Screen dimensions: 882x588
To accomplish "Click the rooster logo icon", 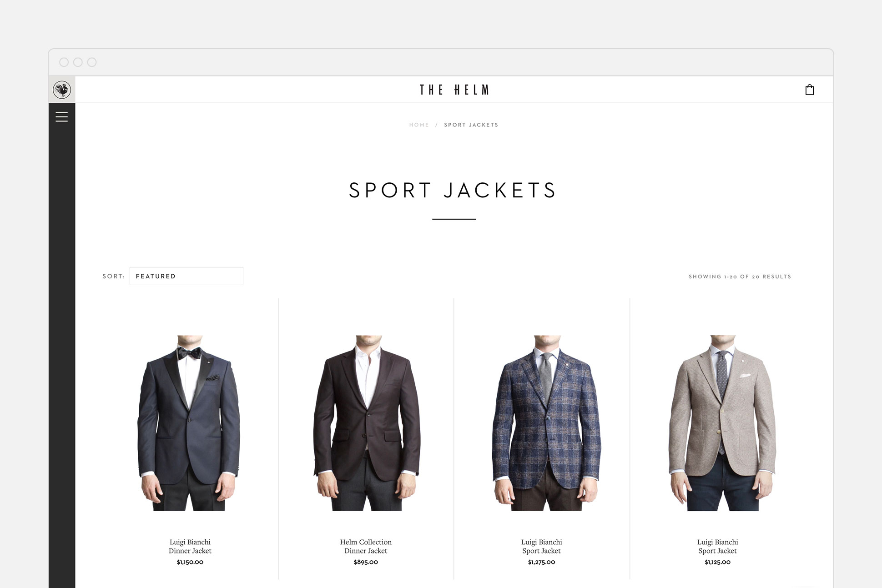I will (62, 90).
